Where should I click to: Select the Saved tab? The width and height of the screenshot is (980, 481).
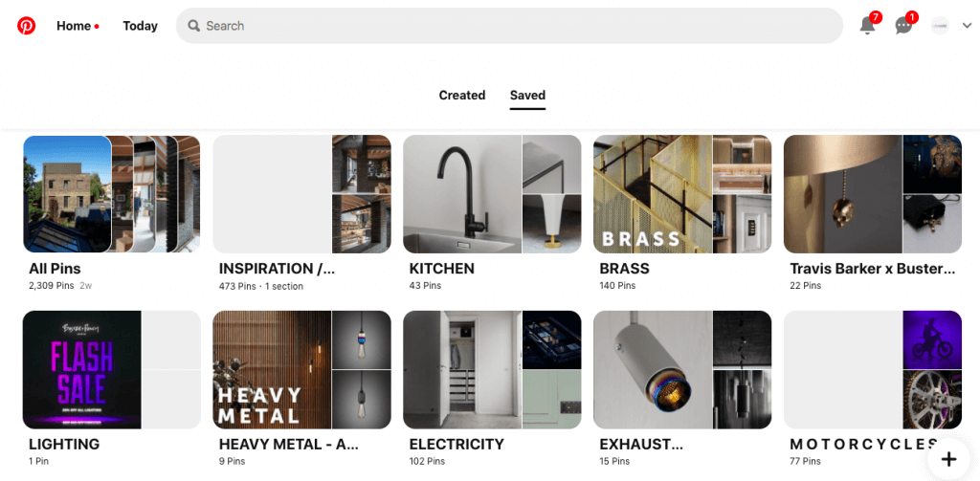527,95
